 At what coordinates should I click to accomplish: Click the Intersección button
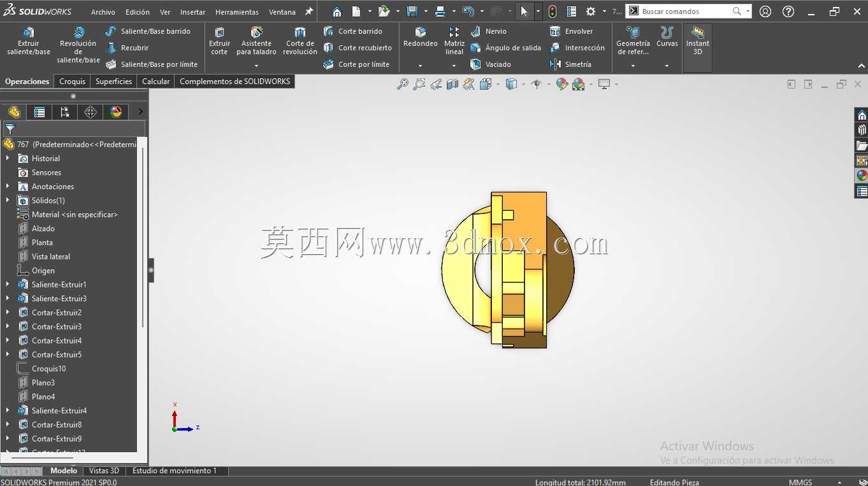(x=577, y=48)
